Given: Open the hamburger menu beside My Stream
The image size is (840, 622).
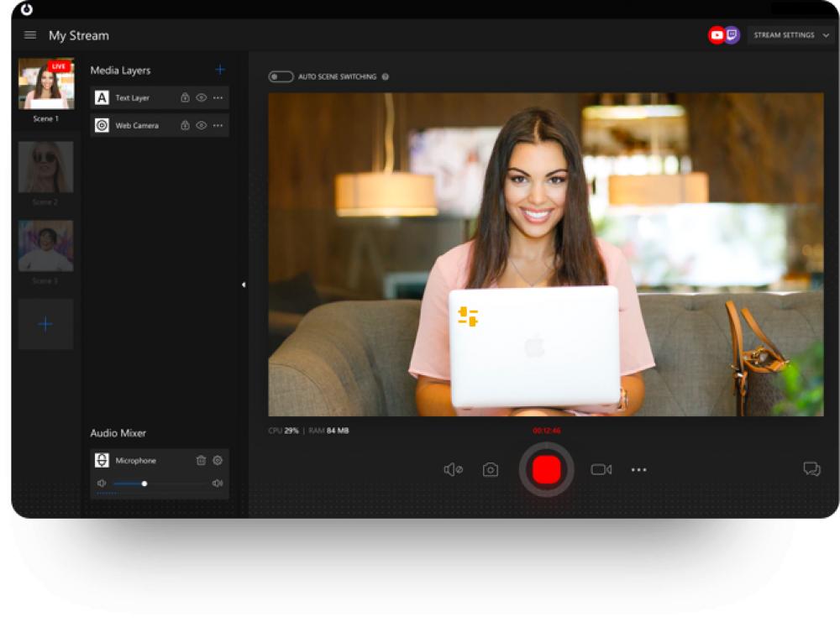Looking at the screenshot, I should [x=30, y=35].
